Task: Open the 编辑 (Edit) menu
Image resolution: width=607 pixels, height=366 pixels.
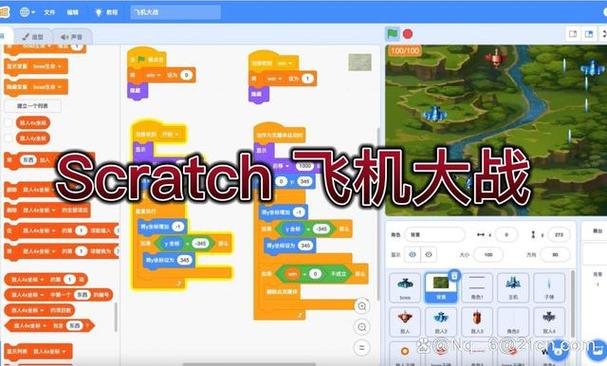Action: [72, 12]
